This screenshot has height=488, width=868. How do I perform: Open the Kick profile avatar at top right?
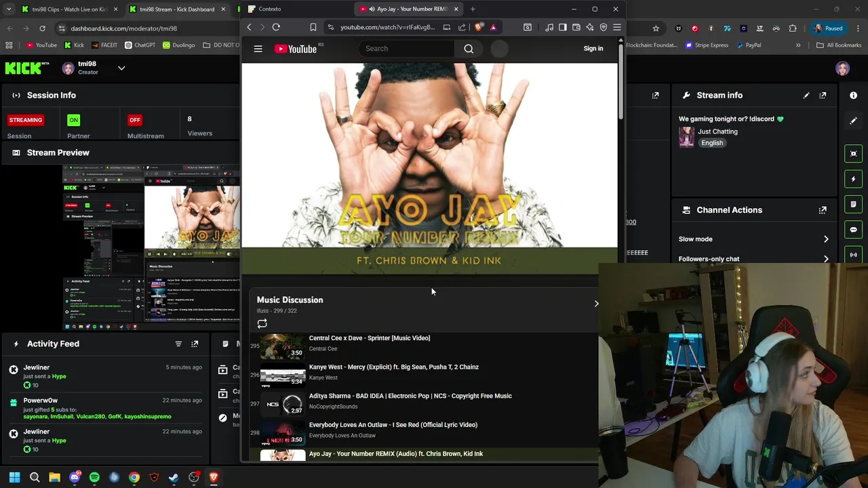pos(842,68)
